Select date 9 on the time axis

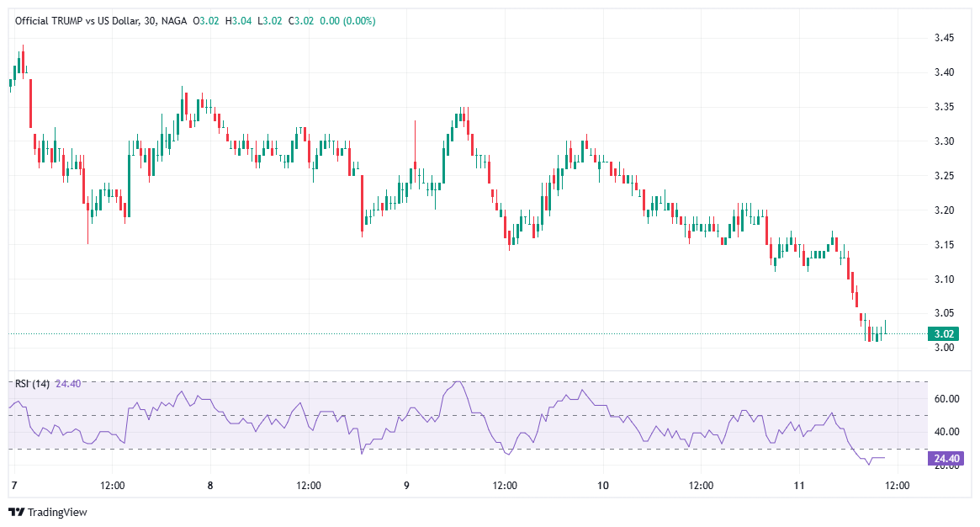click(x=406, y=486)
